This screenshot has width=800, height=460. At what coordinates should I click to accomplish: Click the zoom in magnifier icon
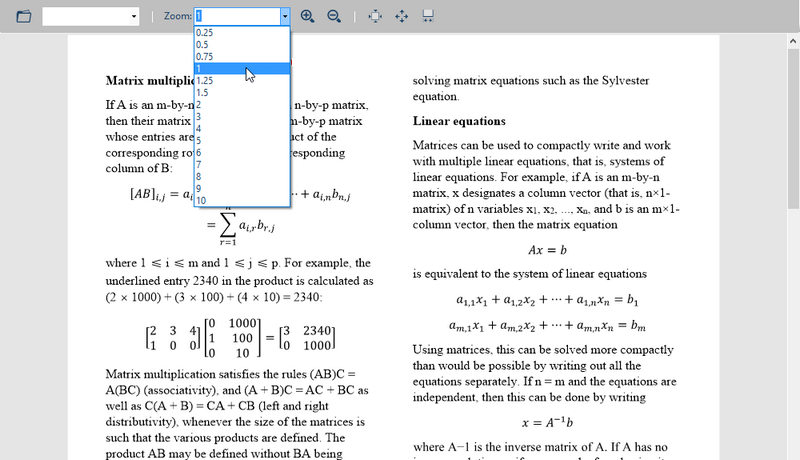[307, 16]
